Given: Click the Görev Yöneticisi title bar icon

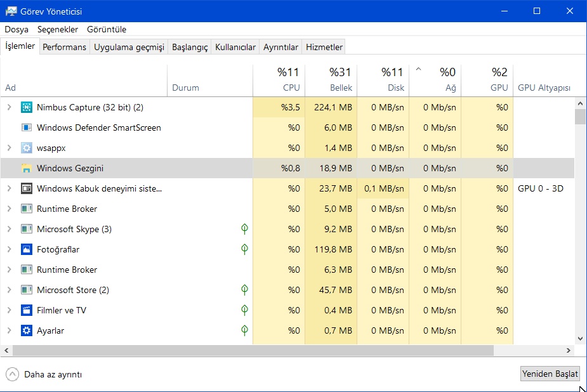Looking at the screenshot, I should [11, 11].
